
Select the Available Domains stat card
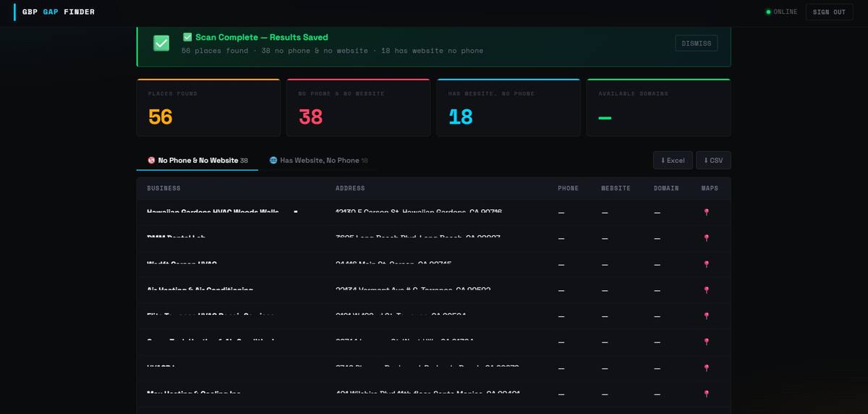point(658,108)
